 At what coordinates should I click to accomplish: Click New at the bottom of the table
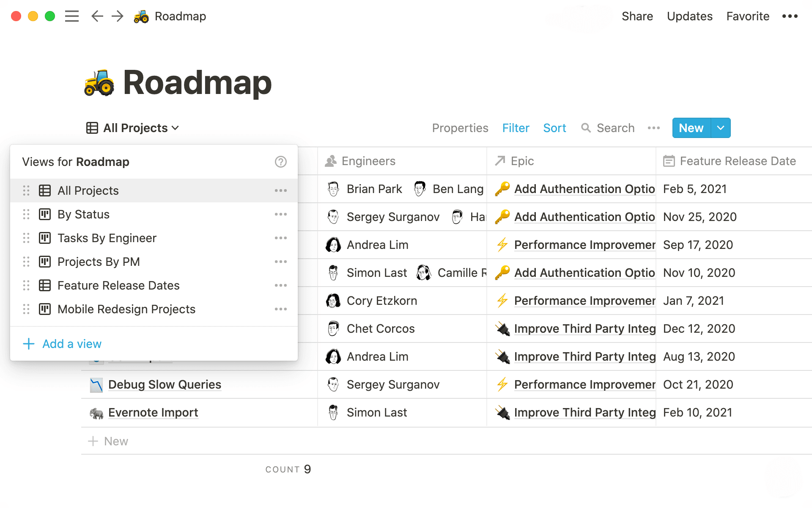[115, 441]
